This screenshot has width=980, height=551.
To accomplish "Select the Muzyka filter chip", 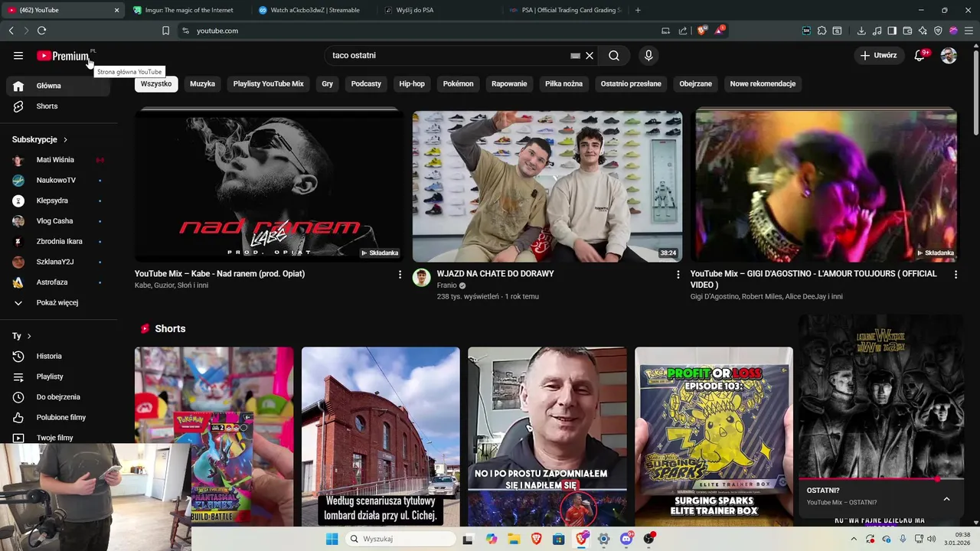I will pos(202,83).
